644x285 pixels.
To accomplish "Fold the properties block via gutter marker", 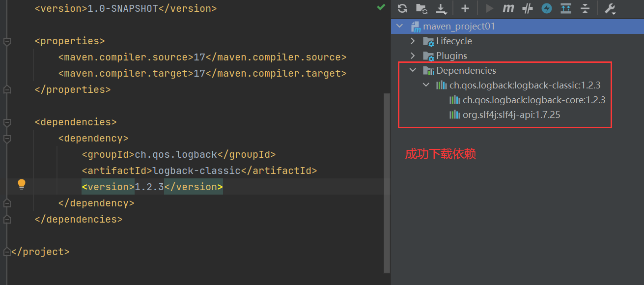I will [7, 41].
